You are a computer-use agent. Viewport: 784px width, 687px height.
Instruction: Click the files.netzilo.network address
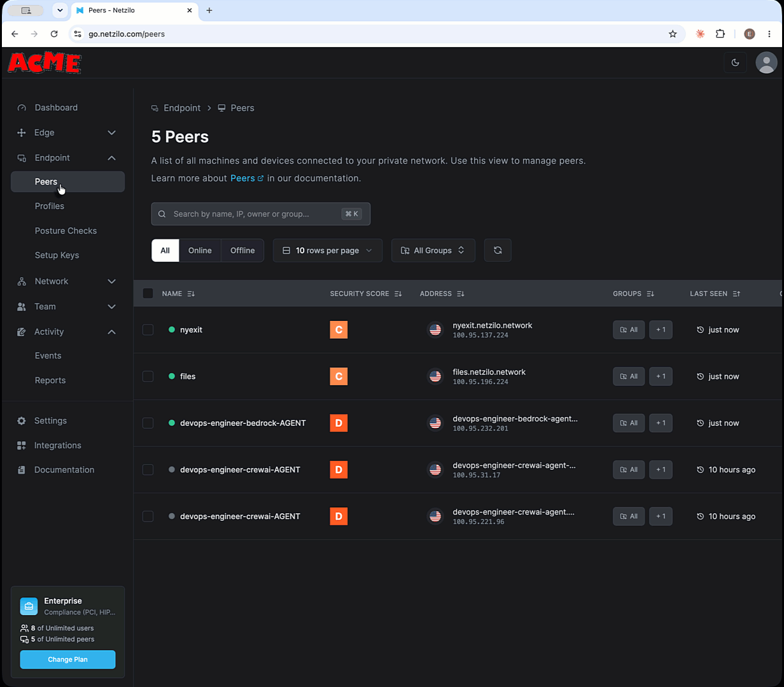pos(489,372)
